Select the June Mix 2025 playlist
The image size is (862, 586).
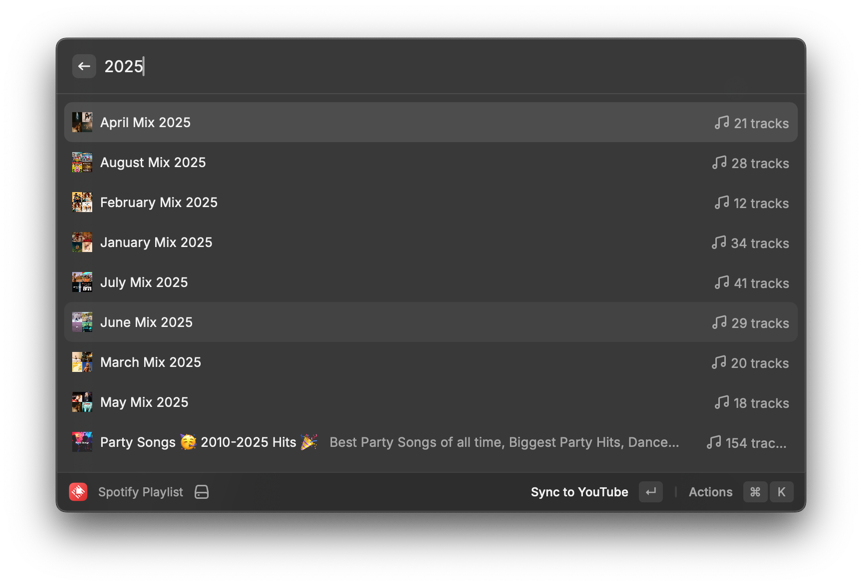point(300,322)
